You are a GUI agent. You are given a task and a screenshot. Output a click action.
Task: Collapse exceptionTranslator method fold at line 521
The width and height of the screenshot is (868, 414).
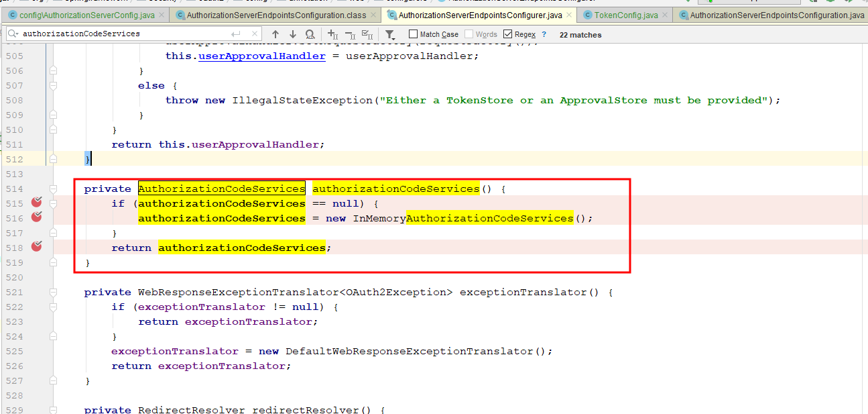(x=53, y=292)
